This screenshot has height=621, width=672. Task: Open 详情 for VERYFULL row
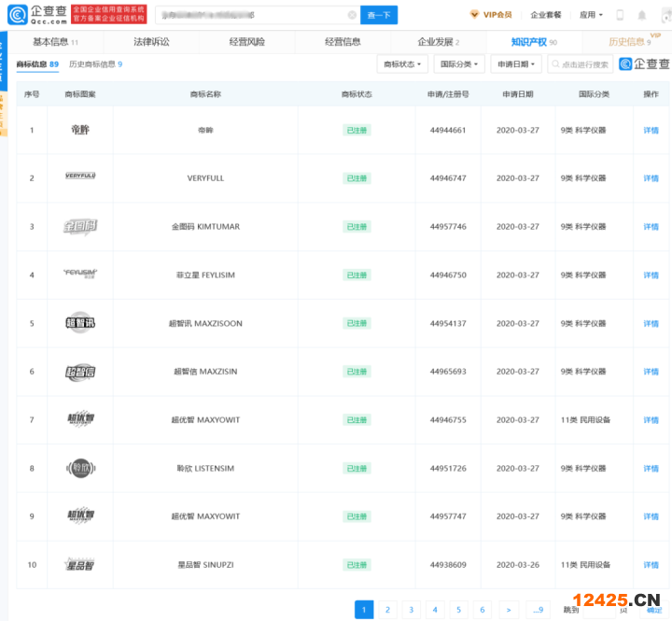click(651, 178)
